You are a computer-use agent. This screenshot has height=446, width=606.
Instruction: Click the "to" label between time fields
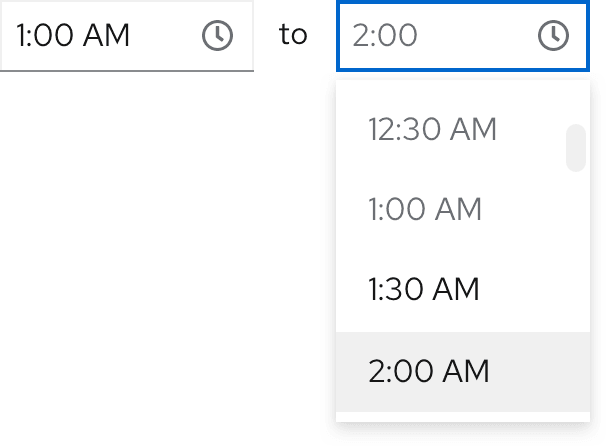click(293, 35)
